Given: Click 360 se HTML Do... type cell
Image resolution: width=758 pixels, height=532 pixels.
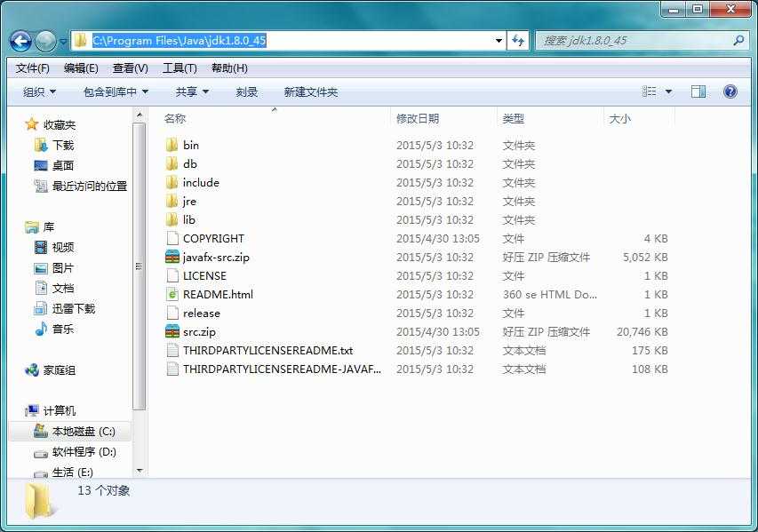Looking at the screenshot, I should (x=550, y=294).
